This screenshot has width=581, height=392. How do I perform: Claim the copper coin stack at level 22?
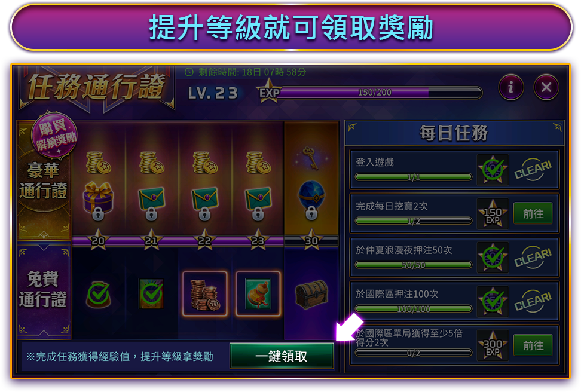(x=205, y=294)
